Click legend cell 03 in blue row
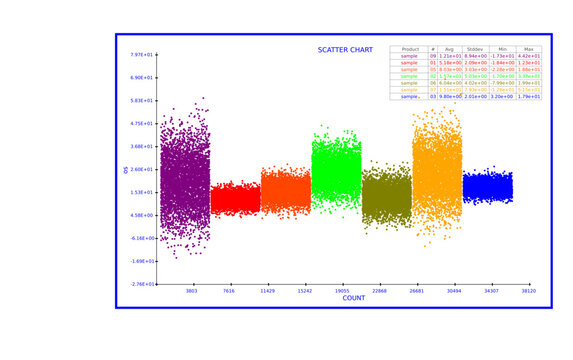This screenshot has width=573, height=360. (x=433, y=96)
